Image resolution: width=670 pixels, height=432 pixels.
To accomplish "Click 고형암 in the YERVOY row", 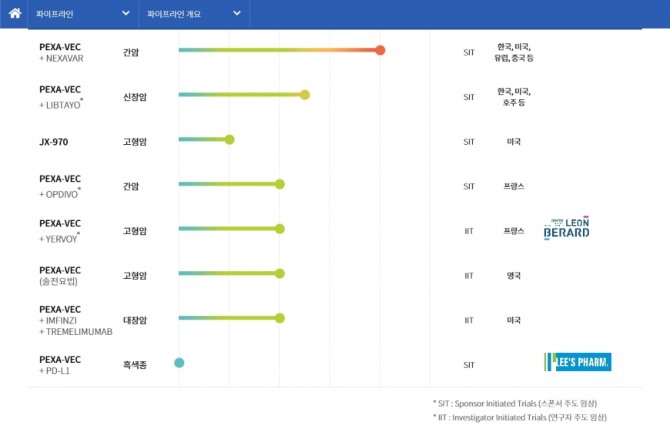I will pos(135,231).
